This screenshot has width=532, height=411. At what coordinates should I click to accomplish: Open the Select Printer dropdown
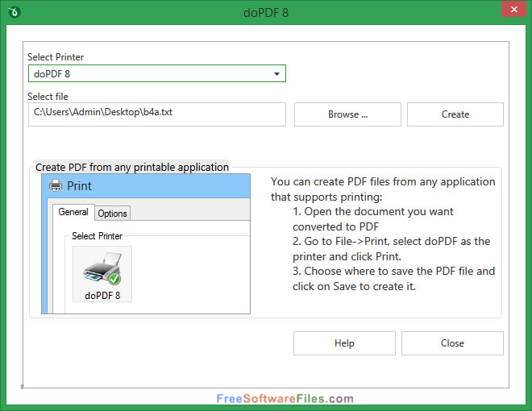click(157, 73)
